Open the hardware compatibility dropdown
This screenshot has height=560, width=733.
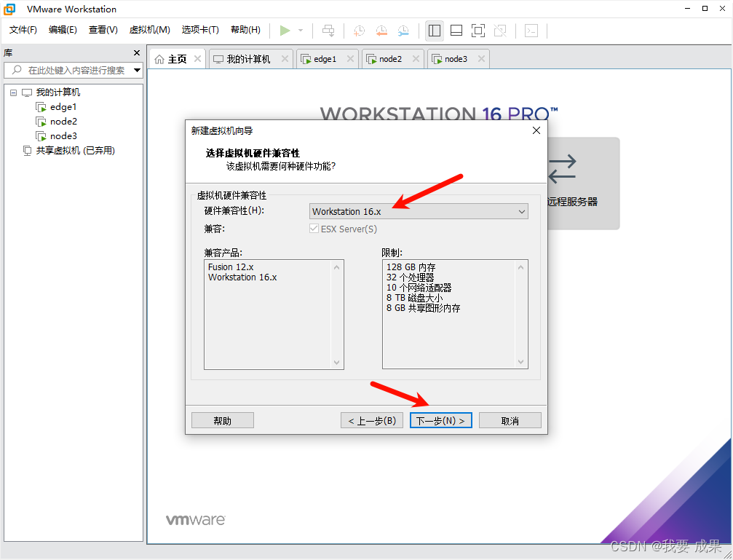[x=522, y=211]
